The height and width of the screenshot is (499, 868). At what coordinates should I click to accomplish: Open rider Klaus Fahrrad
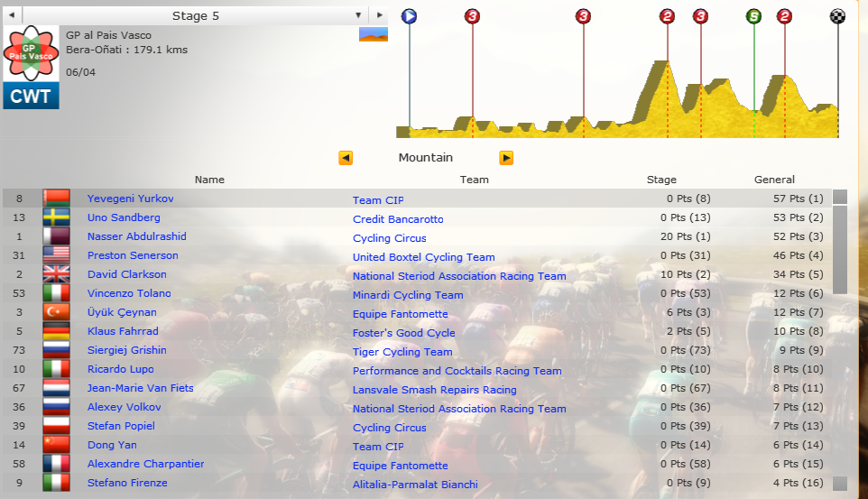click(x=123, y=331)
